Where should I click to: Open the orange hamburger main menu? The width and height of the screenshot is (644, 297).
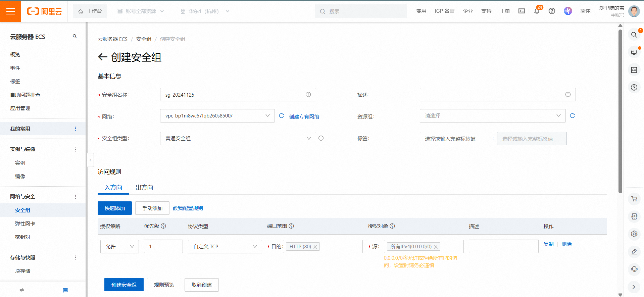10,11
